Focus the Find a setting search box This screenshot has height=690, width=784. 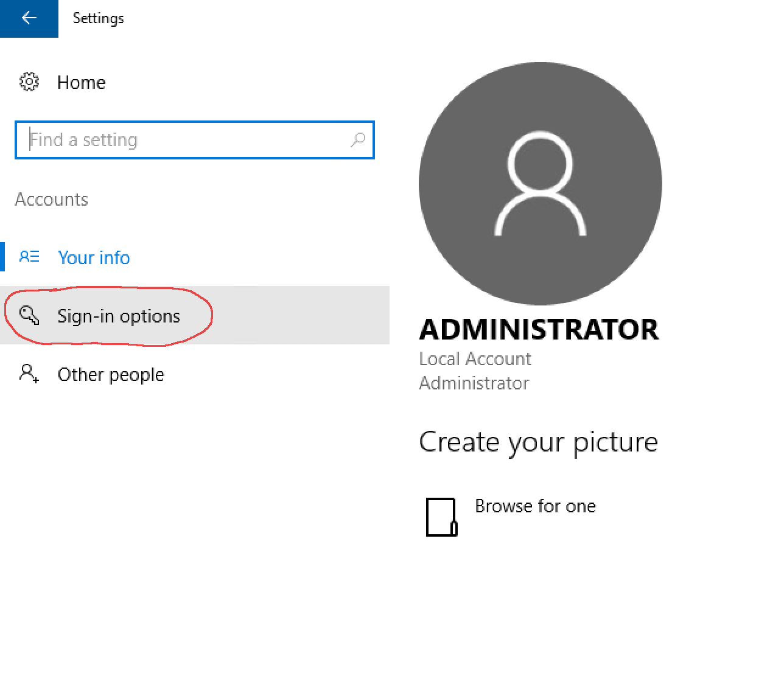click(x=183, y=140)
